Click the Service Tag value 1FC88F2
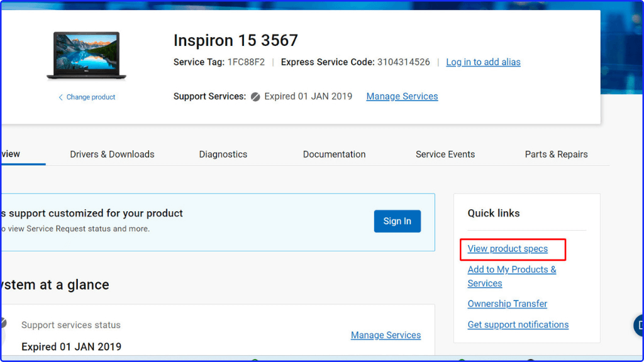Image resolution: width=644 pixels, height=362 pixels. 246,62
